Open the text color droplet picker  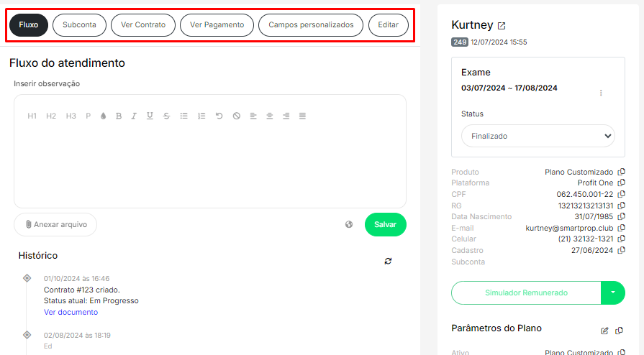(103, 116)
